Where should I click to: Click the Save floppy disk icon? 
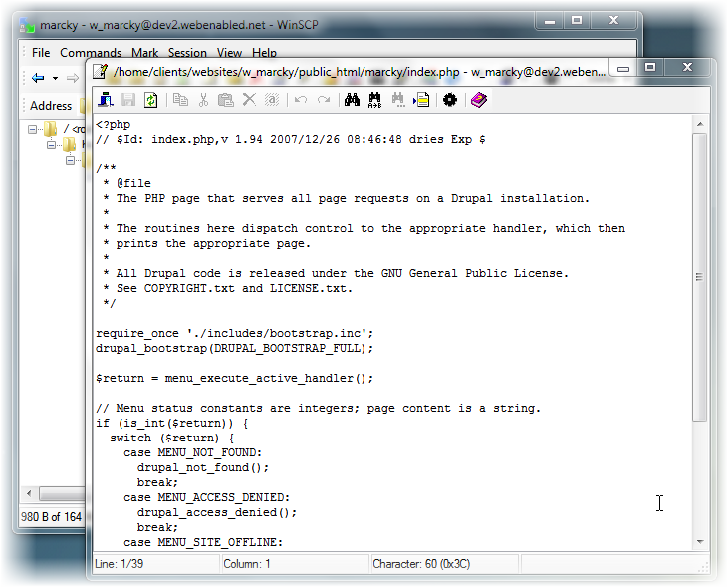coord(128,100)
